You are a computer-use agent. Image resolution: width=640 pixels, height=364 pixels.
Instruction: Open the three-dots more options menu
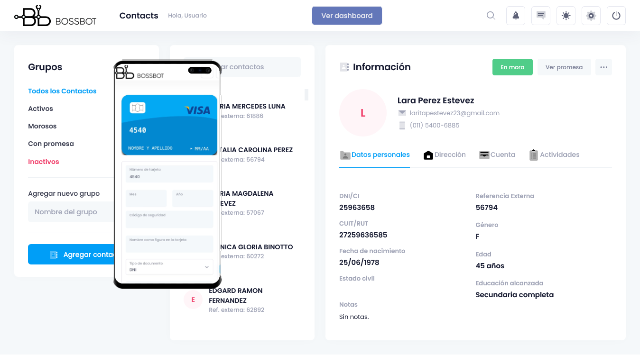tap(603, 67)
